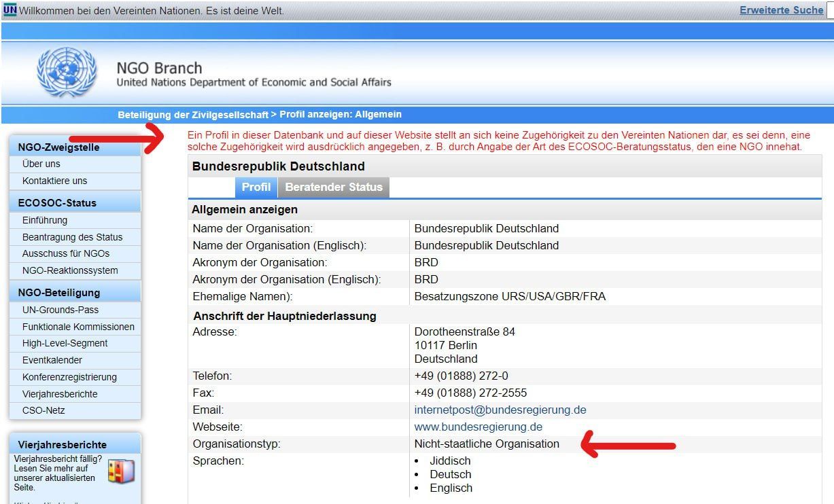This screenshot has height=504, width=834.
Task: Click Nicht-staatliche Organisation value
Action: click(487, 444)
